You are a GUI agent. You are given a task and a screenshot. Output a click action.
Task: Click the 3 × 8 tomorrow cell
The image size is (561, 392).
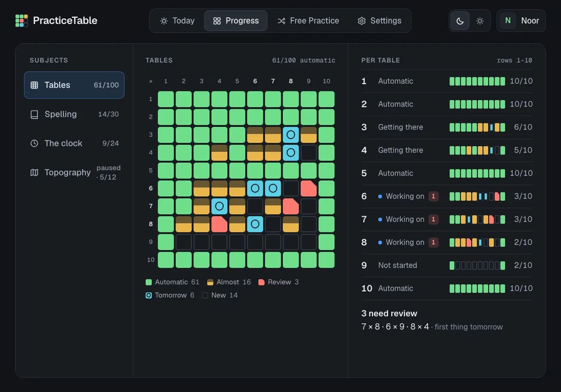click(x=291, y=134)
